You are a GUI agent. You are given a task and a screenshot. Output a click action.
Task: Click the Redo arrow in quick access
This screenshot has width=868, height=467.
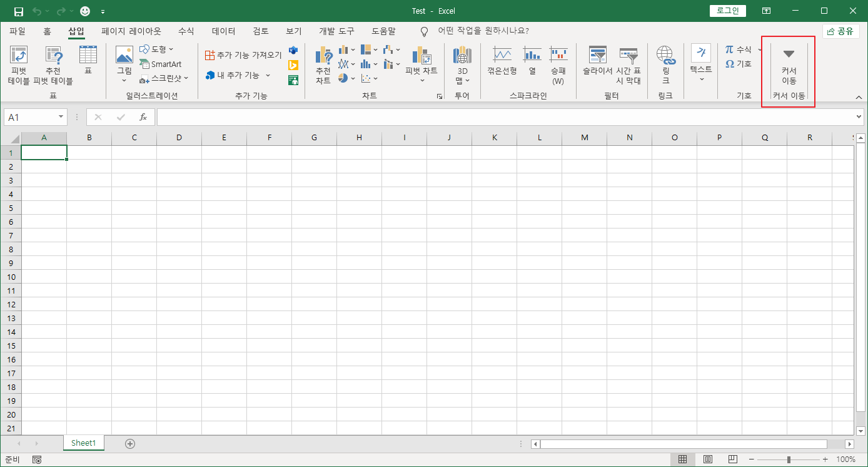pos(61,11)
